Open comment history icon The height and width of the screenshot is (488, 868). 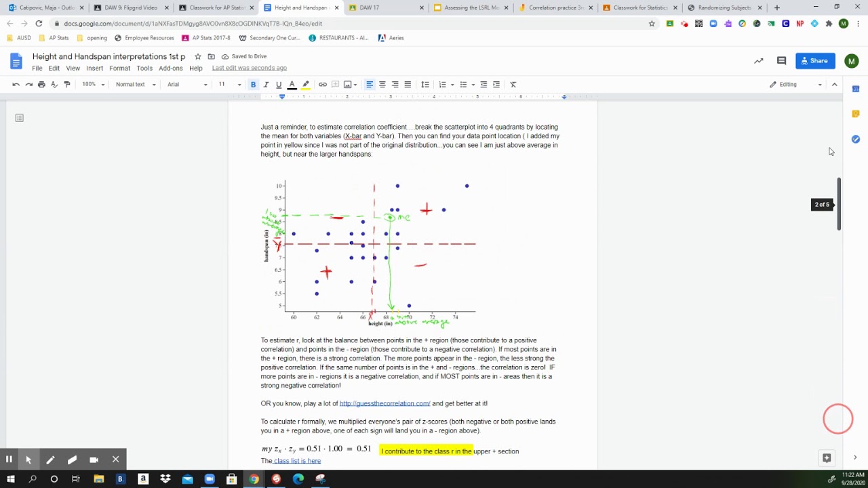point(781,61)
